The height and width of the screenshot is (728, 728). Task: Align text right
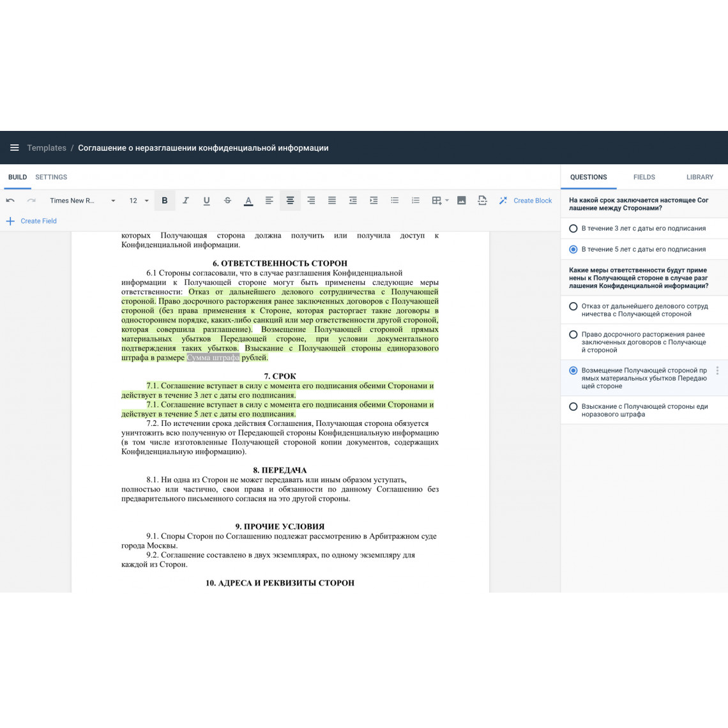tap(311, 201)
